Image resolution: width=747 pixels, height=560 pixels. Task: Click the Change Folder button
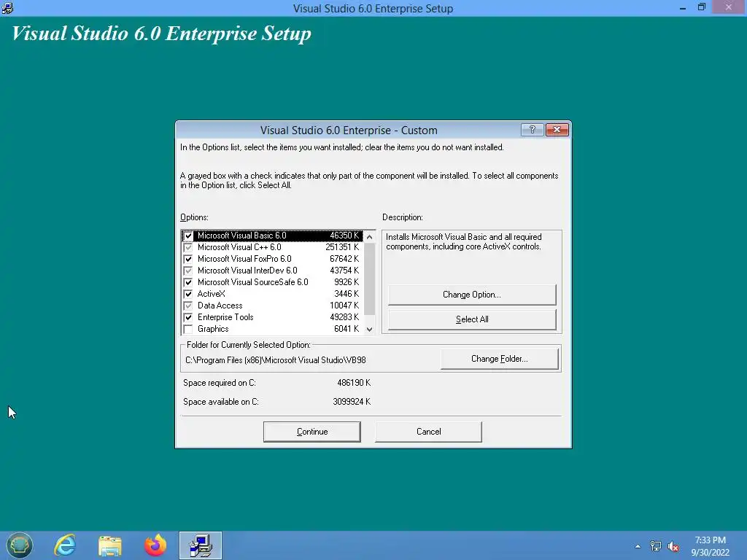[499, 359]
